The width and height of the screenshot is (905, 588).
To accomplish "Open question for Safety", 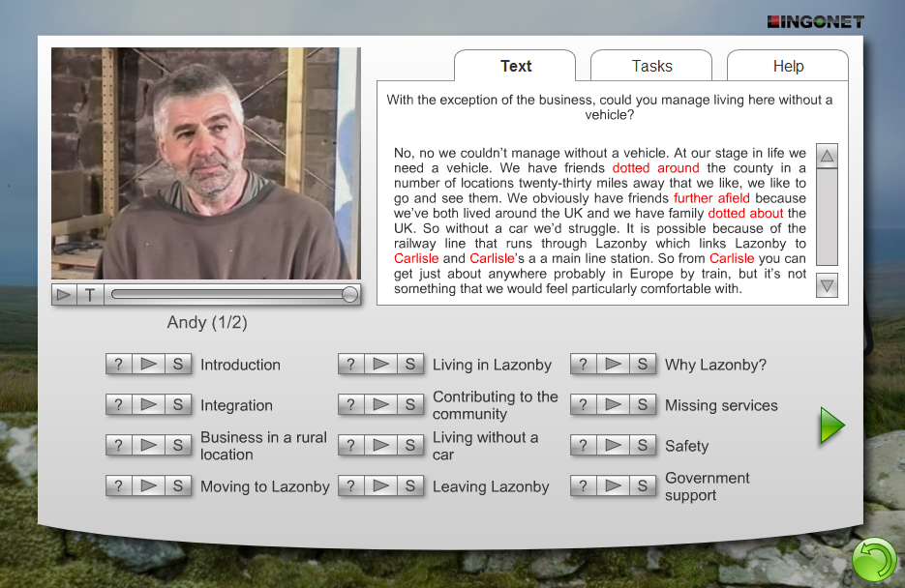I will click(x=584, y=445).
